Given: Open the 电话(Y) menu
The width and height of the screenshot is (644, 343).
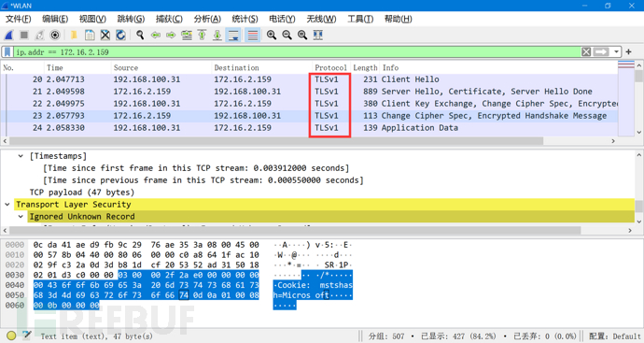Looking at the screenshot, I should click(282, 19).
